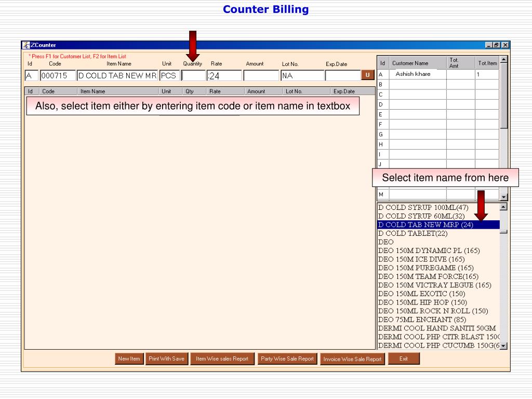Click the New Item button
This screenshot has width=532, height=399.
[x=129, y=358]
